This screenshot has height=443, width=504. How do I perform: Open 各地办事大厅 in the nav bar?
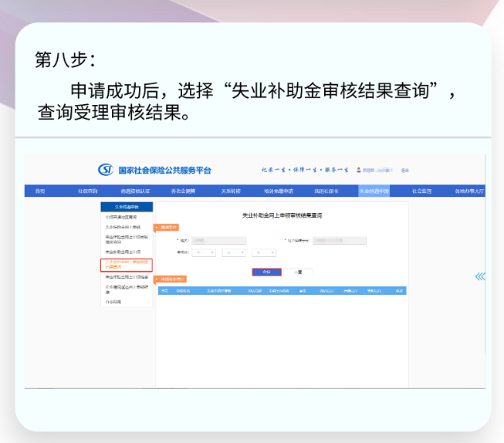[x=468, y=191]
